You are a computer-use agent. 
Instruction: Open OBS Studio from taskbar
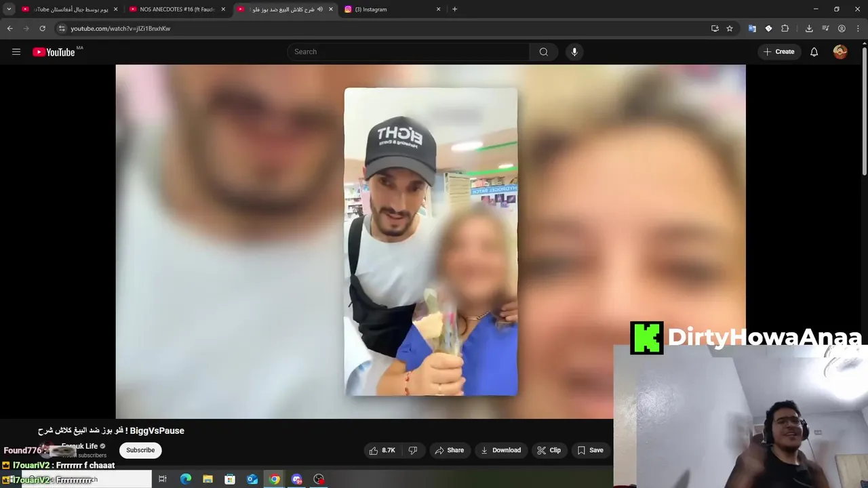[x=319, y=479]
